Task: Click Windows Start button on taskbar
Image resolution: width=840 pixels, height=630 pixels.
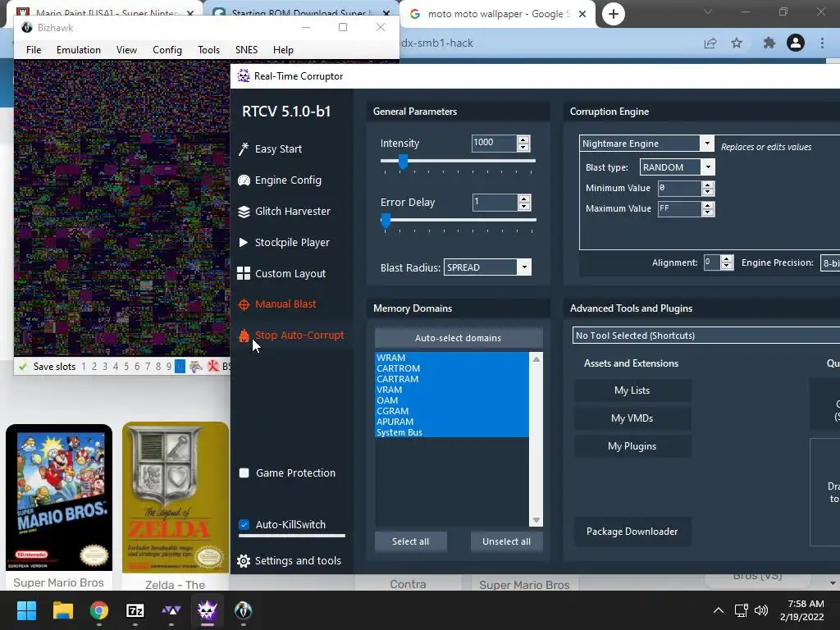Action: click(26, 610)
